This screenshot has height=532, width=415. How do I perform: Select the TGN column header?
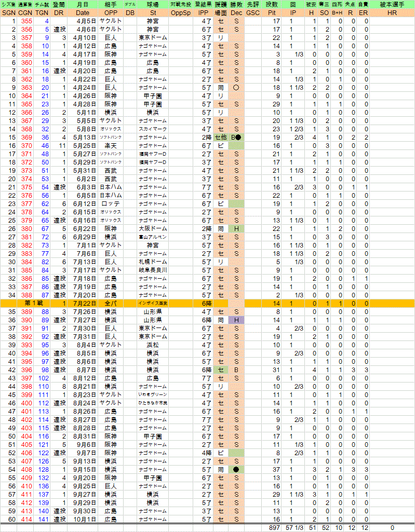(42, 13)
